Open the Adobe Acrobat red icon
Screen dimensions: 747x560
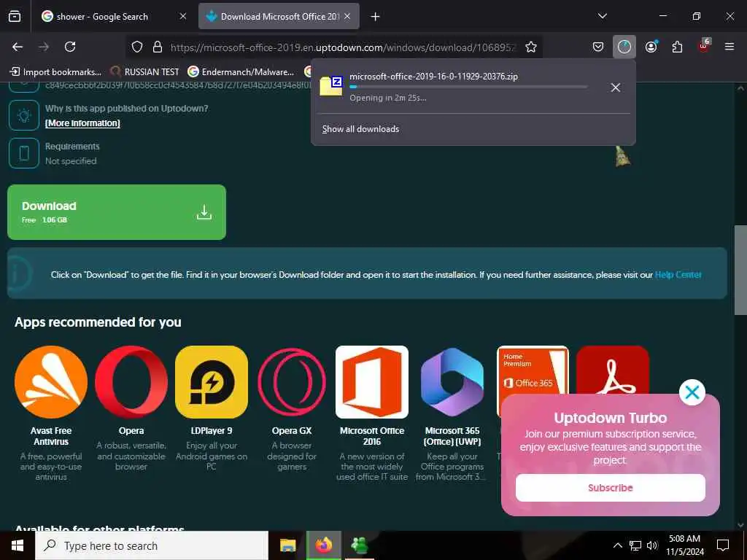(x=613, y=370)
